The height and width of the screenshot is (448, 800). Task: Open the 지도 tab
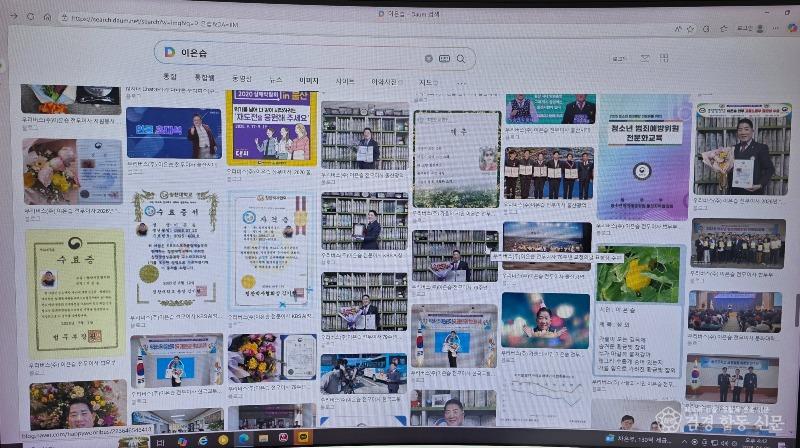pyautogui.click(x=427, y=82)
